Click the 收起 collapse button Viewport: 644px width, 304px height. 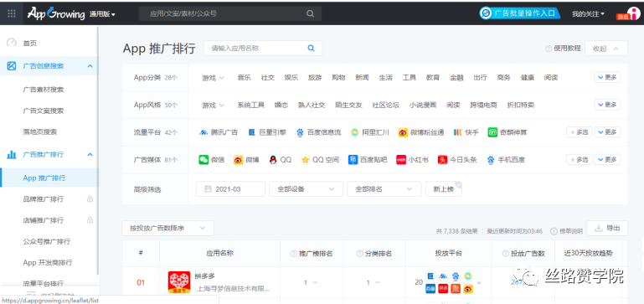point(605,49)
